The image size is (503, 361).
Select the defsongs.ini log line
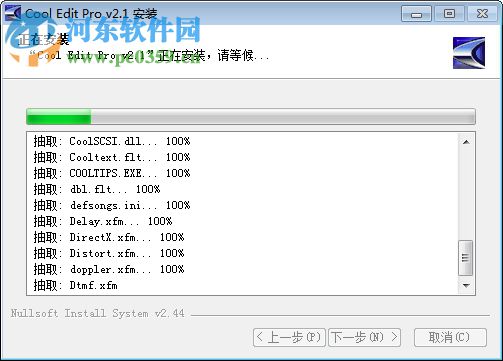[x=112, y=205]
